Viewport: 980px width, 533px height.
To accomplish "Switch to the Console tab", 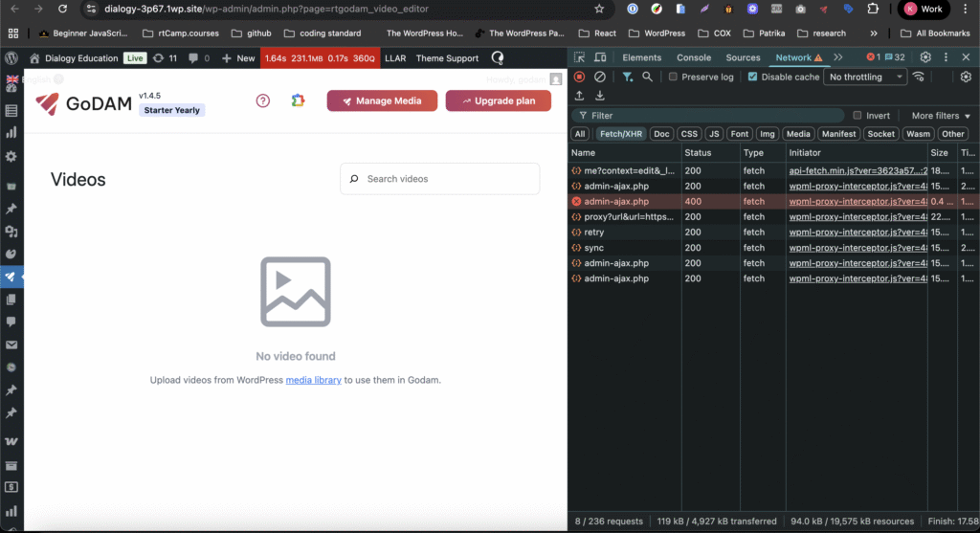I will (694, 57).
